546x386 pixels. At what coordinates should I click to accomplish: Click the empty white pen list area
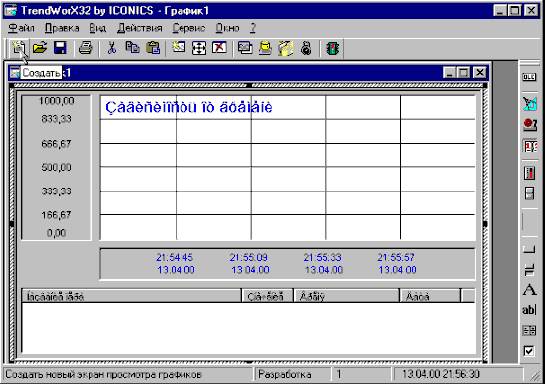tap(249, 328)
